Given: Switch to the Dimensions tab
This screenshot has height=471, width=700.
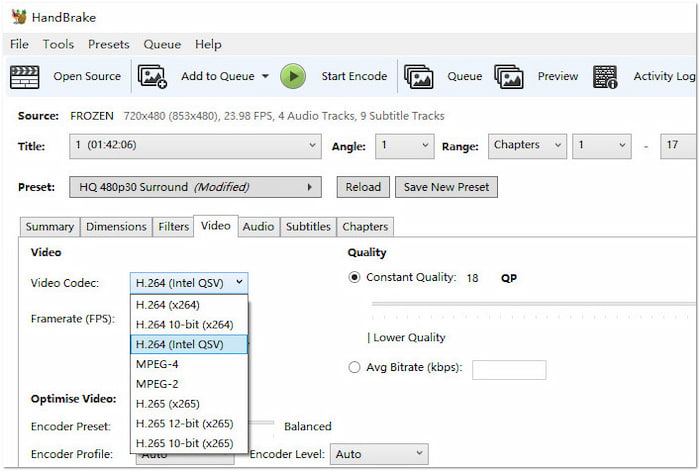Looking at the screenshot, I should 116,227.
